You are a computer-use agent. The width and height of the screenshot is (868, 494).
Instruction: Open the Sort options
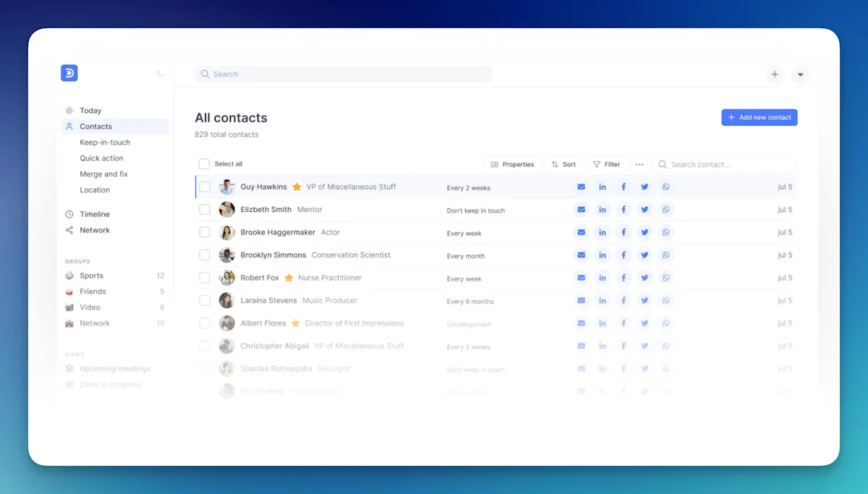[x=563, y=164]
